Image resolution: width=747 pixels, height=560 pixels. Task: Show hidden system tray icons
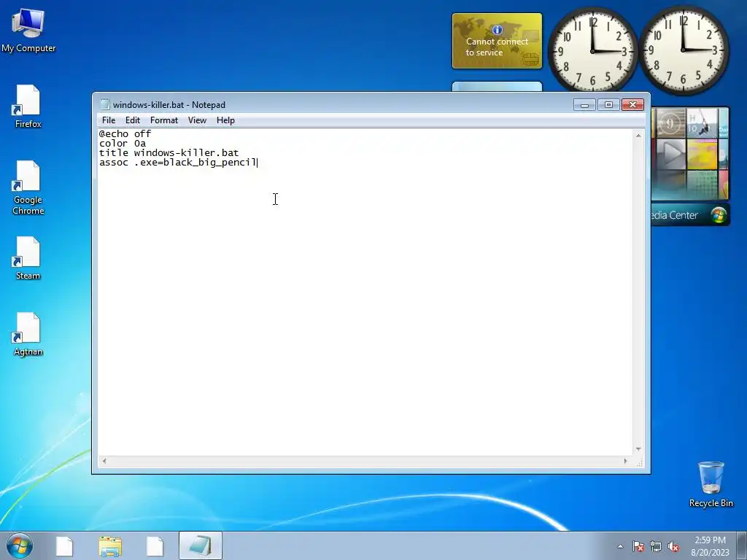(x=620, y=546)
